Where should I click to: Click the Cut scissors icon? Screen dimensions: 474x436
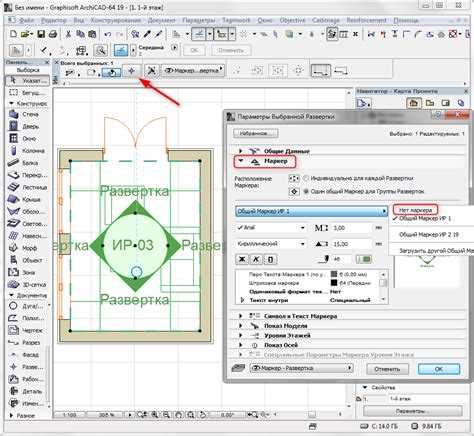pos(68,34)
